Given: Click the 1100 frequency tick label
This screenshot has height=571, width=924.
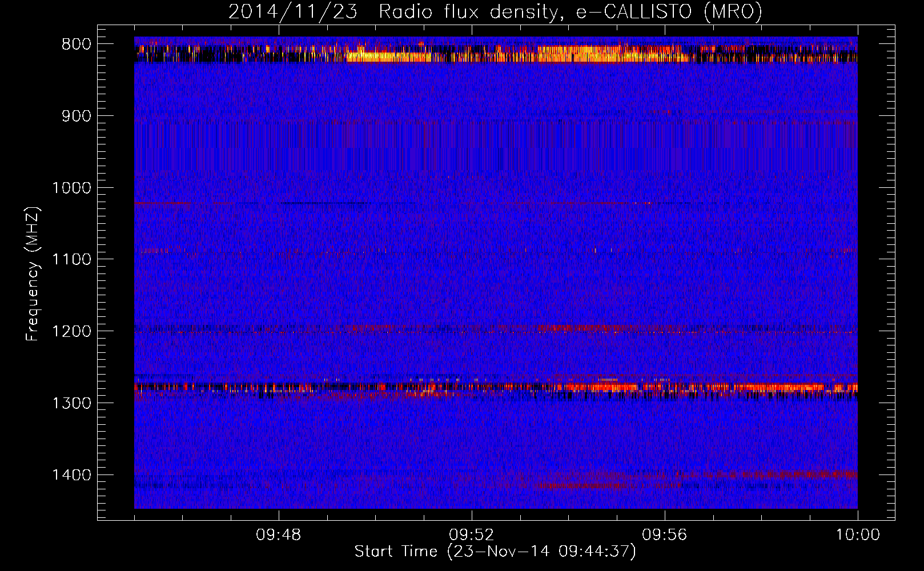Looking at the screenshot, I should (x=71, y=260).
